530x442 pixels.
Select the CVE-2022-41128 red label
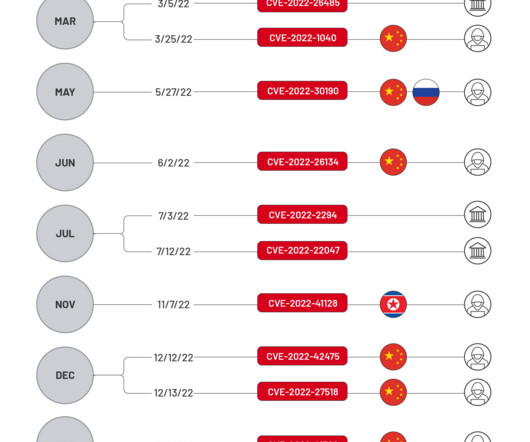302,303
